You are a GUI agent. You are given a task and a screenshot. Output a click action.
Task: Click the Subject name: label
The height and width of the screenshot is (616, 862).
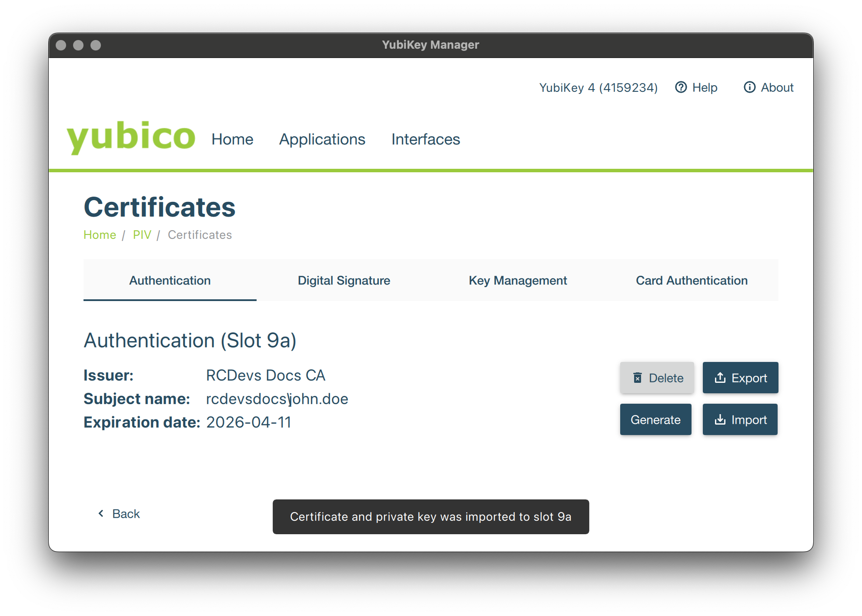pyautogui.click(x=137, y=398)
